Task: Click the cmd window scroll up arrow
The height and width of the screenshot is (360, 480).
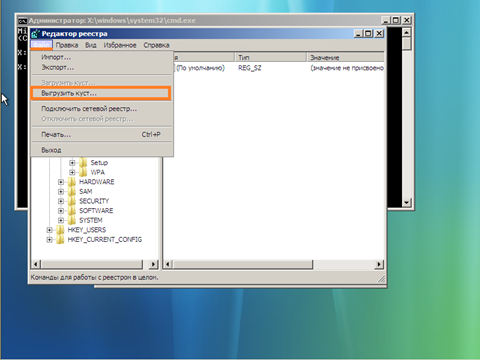Action: tap(406, 32)
